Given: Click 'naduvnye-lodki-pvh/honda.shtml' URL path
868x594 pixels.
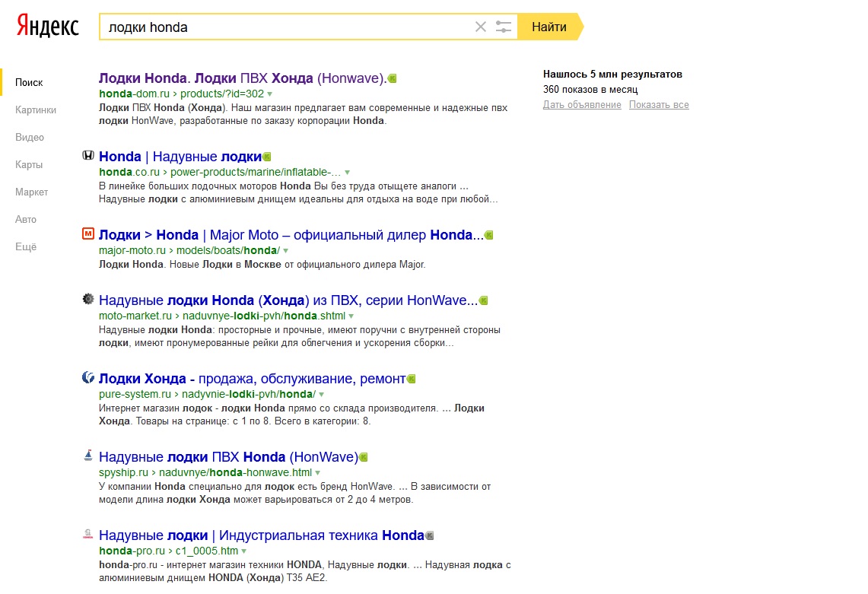Looking at the screenshot, I should (264, 316).
